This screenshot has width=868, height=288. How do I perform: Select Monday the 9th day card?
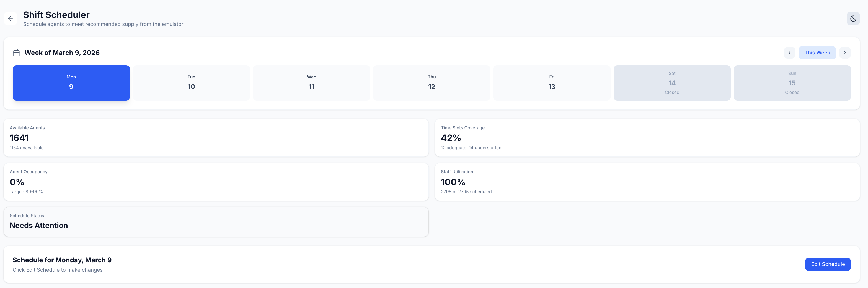(71, 82)
